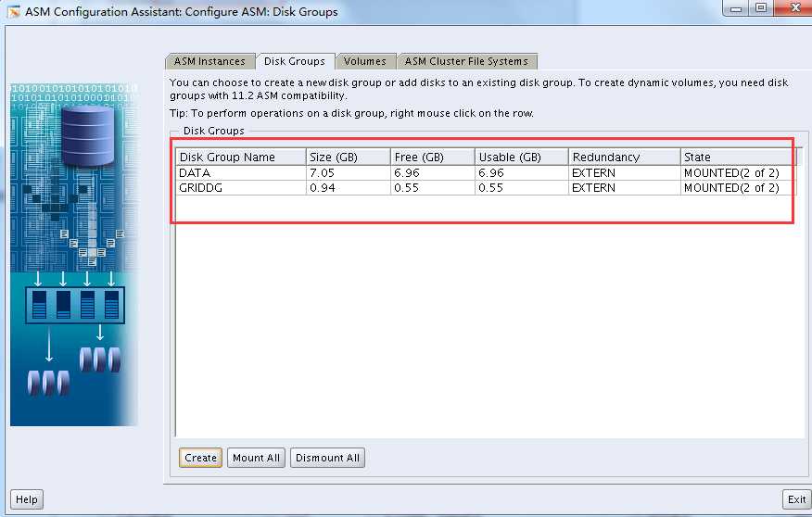Click the Dismount All button
This screenshot has width=812, height=517.
click(x=327, y=458)
